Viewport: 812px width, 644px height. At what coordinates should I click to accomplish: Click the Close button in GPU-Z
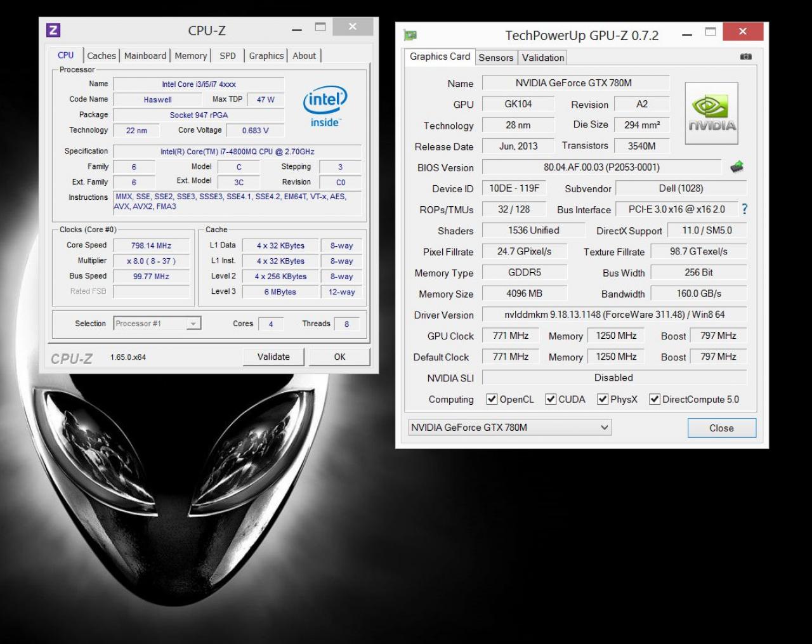(x=721, y=428)
